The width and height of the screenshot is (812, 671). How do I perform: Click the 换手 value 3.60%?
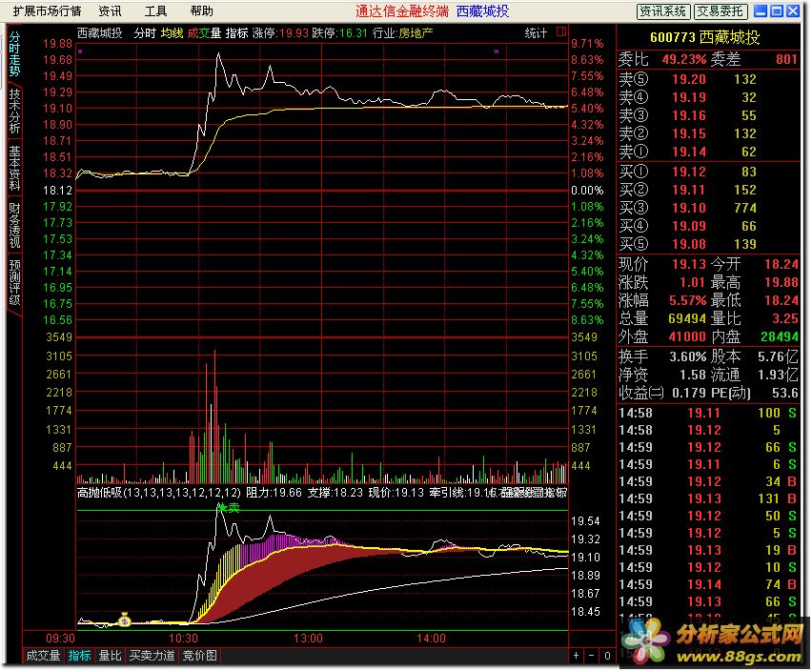click(688, 356)
